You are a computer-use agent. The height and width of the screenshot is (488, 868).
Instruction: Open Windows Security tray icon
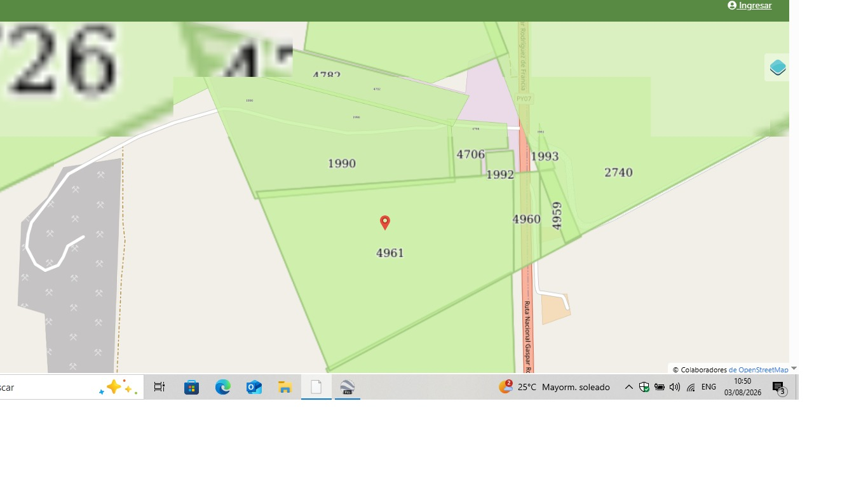[x=644, y=387]
